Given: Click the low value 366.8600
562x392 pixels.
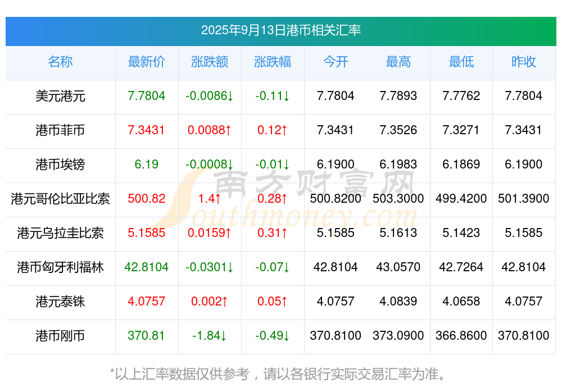Looking at the screenshot, I should tap(461, 335).
